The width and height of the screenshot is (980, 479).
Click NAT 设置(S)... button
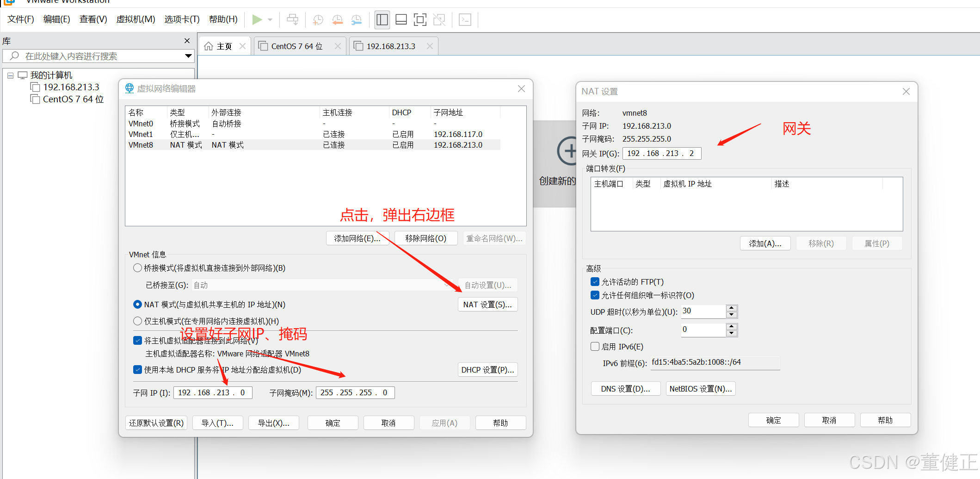(x=487, y=305)
